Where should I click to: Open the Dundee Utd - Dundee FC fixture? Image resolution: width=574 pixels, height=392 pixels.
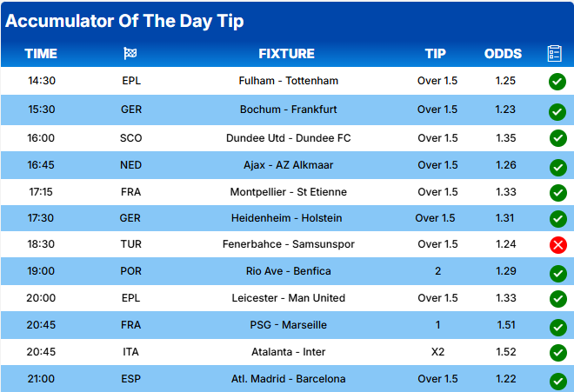pos(289,137)
